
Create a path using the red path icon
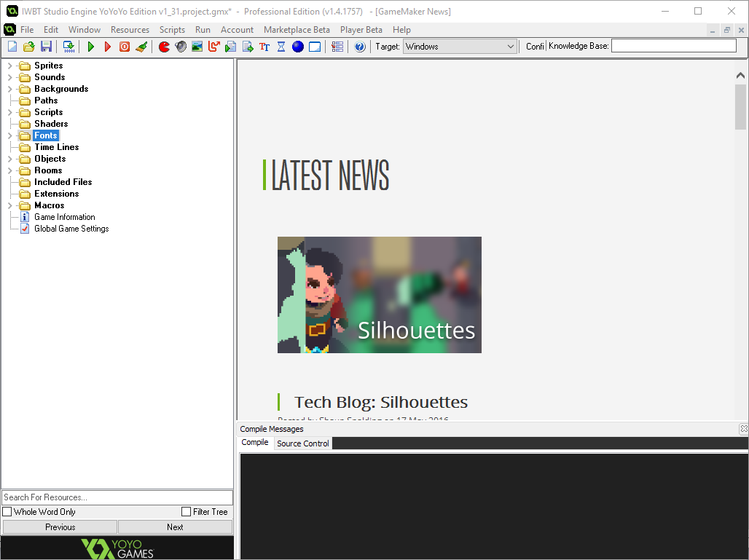pyautogui.click(x=214, y=47)
